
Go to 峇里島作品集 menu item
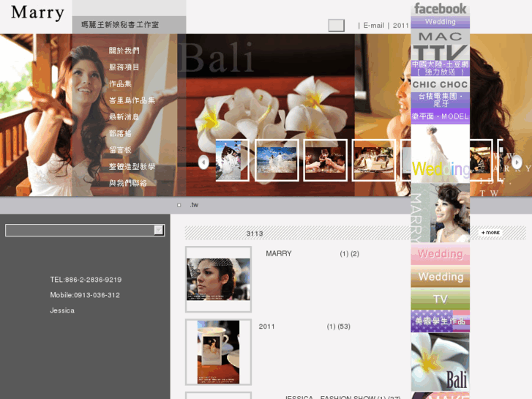pyautogui.click(x=132, y=100)
